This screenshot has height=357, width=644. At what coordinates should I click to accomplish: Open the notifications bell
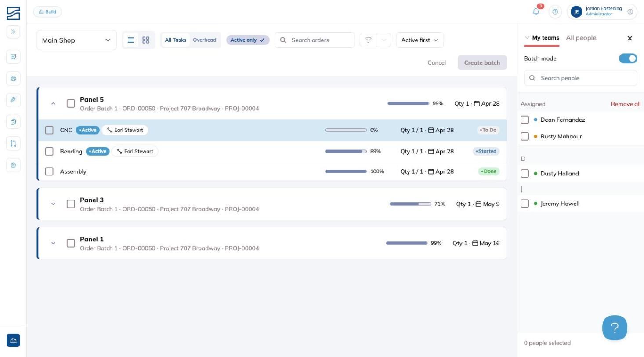(x=536, y=12)
